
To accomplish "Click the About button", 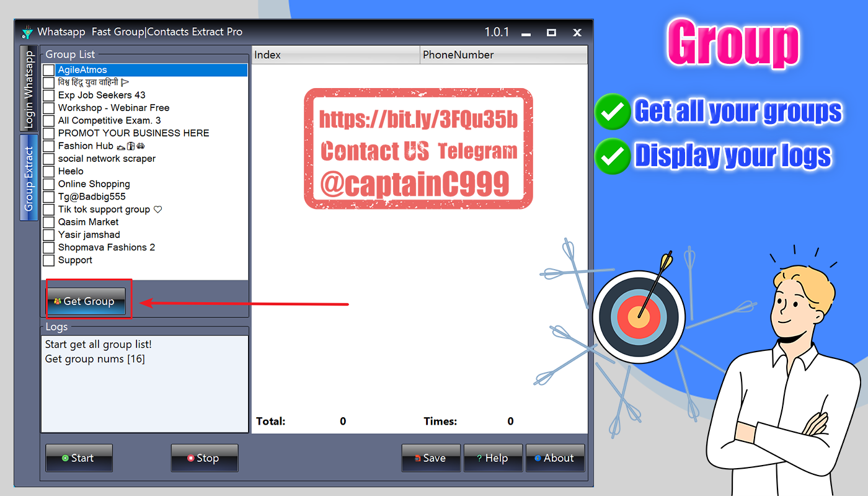I will coord(555,458).
